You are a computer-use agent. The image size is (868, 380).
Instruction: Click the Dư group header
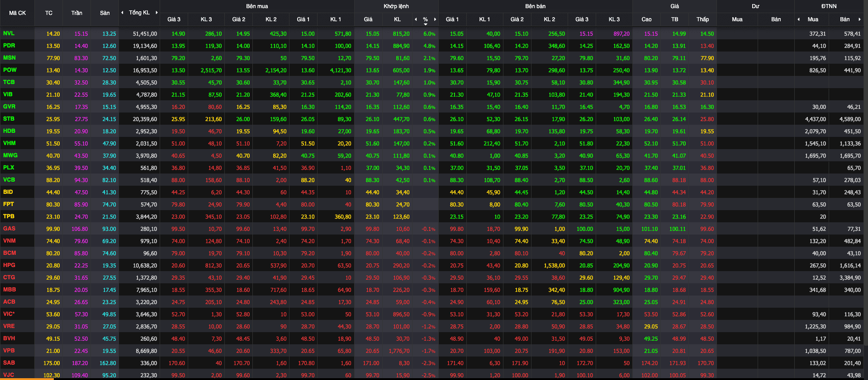(755, 6)
